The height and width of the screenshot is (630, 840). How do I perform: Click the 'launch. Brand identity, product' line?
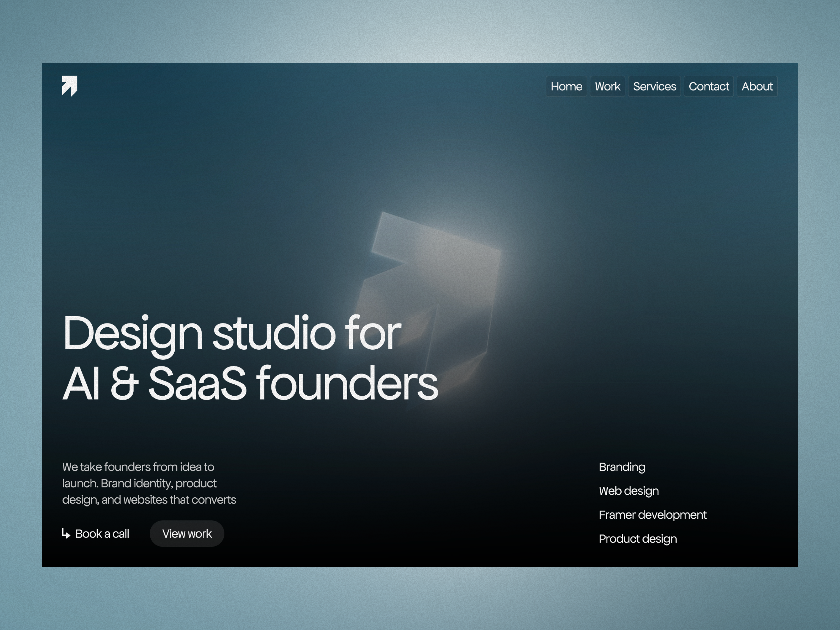tap(139, 484)
